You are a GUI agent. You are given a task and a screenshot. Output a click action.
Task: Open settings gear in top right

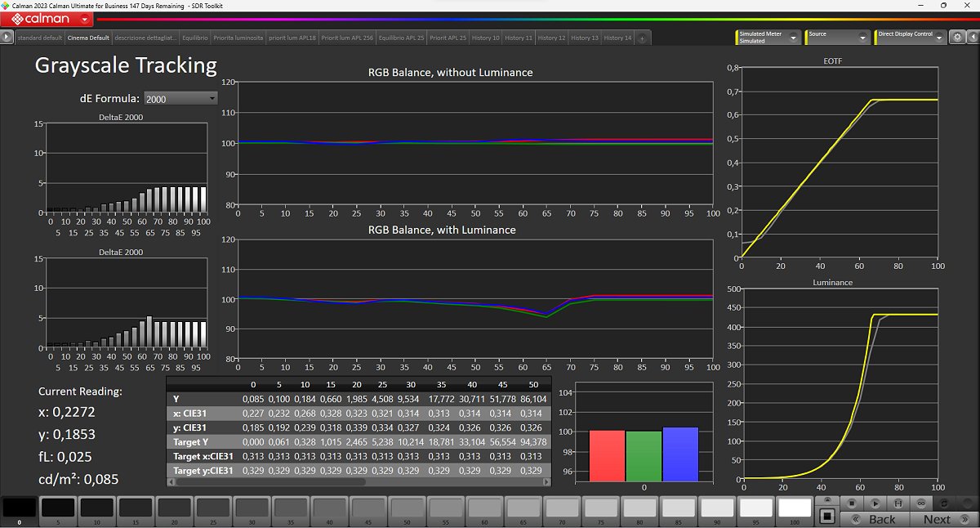tap(957, 38)
